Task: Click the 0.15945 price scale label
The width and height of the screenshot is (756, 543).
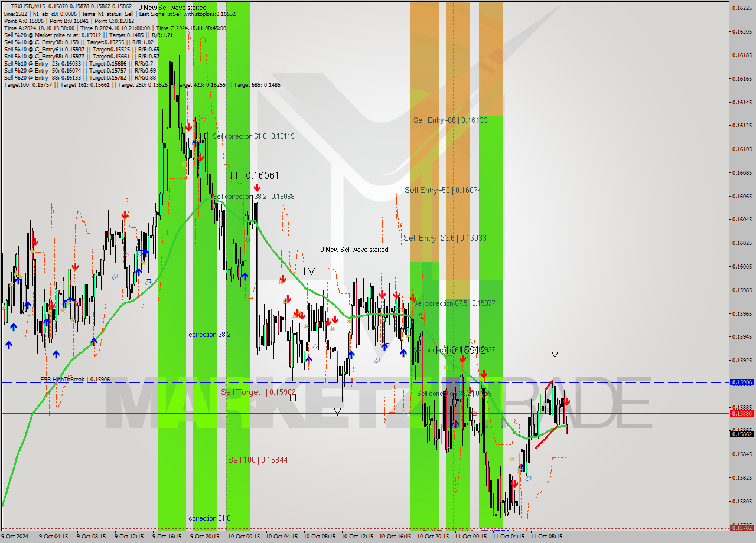Action: click(742, 336)
